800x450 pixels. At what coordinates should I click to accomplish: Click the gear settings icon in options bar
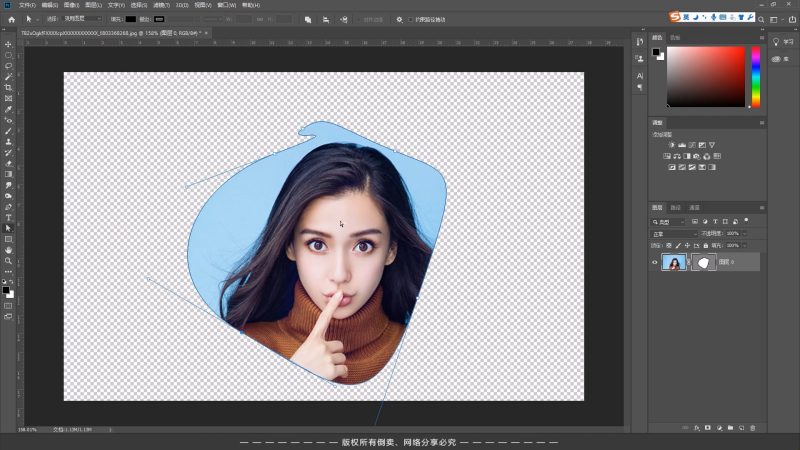(x=400, y=19)
